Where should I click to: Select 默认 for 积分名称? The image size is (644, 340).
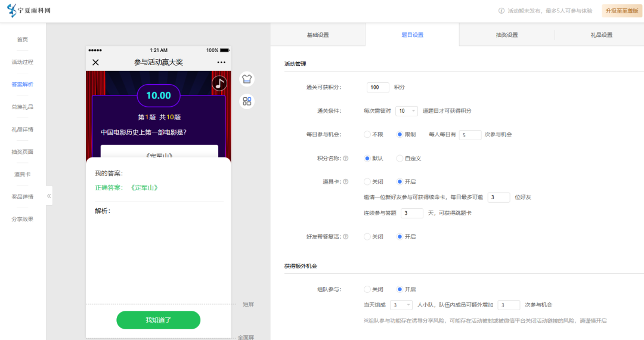373,159
